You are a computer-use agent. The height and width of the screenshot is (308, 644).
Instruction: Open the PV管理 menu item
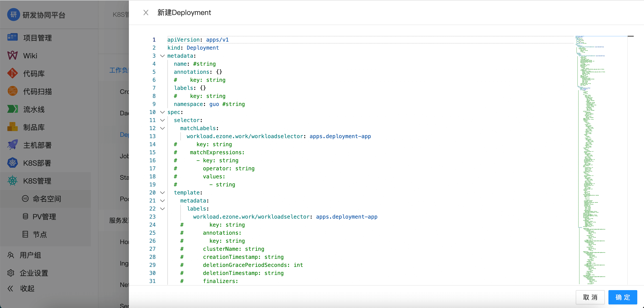[44, 216]
